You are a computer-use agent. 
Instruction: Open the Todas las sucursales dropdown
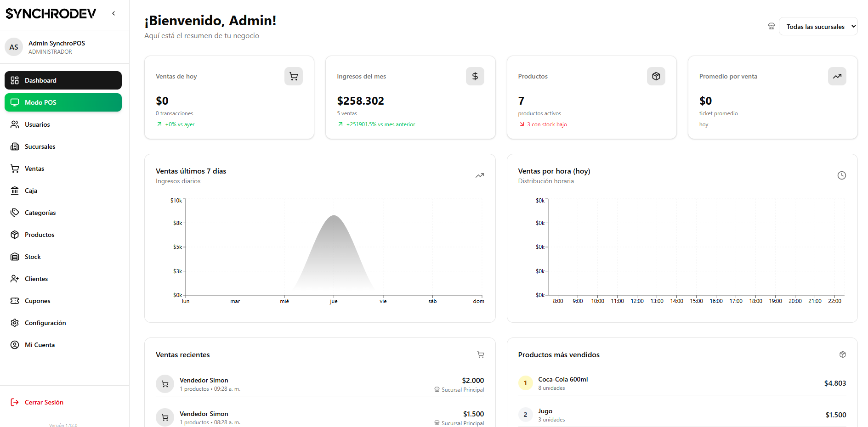(818, 26)
